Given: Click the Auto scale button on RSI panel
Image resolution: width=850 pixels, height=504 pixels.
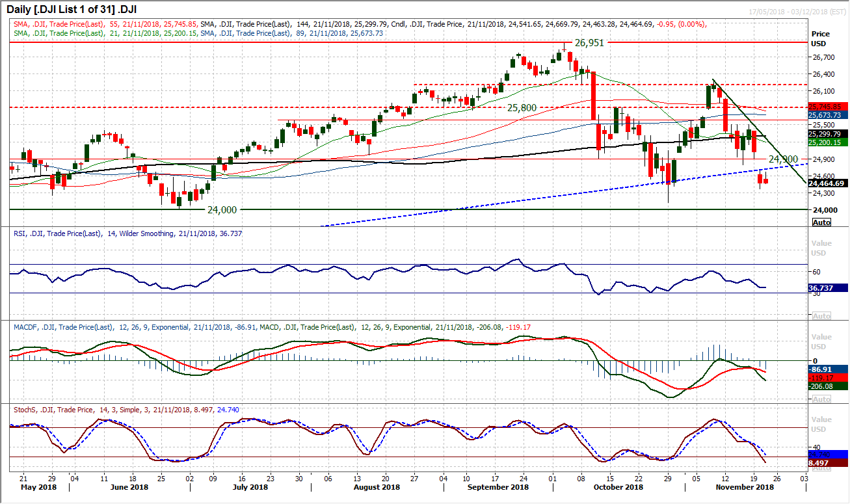Looking at the screenshot, I should click(822, 315).
